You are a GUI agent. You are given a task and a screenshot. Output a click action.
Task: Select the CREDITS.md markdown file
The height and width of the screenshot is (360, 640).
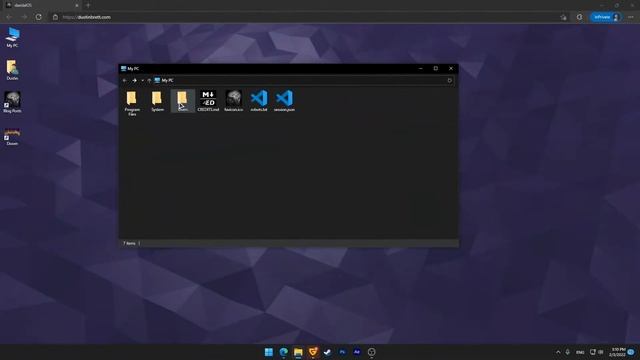[208, 101]
